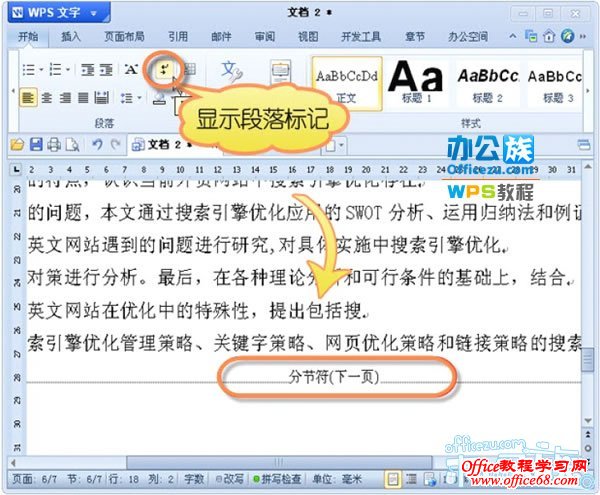Click 页面: 6/7 page status
Screen dimensions: 600x495
point(34,479)
